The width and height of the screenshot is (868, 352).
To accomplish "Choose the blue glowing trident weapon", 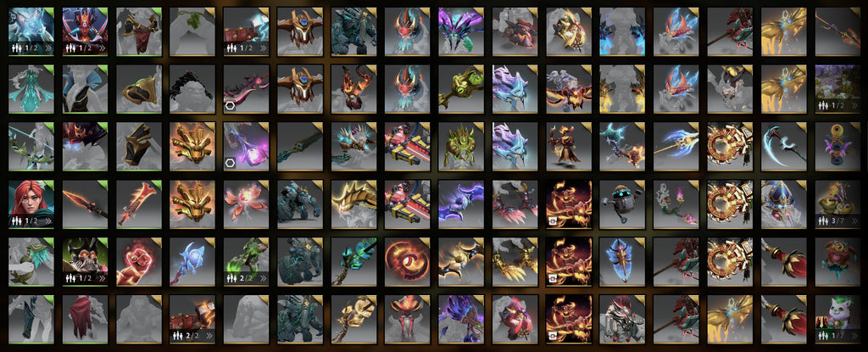I will pyautogui.click(x=676, y=147).
